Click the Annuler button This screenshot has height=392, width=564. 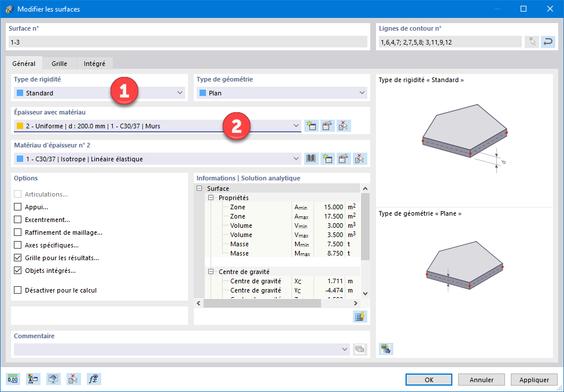click(481, 380)
